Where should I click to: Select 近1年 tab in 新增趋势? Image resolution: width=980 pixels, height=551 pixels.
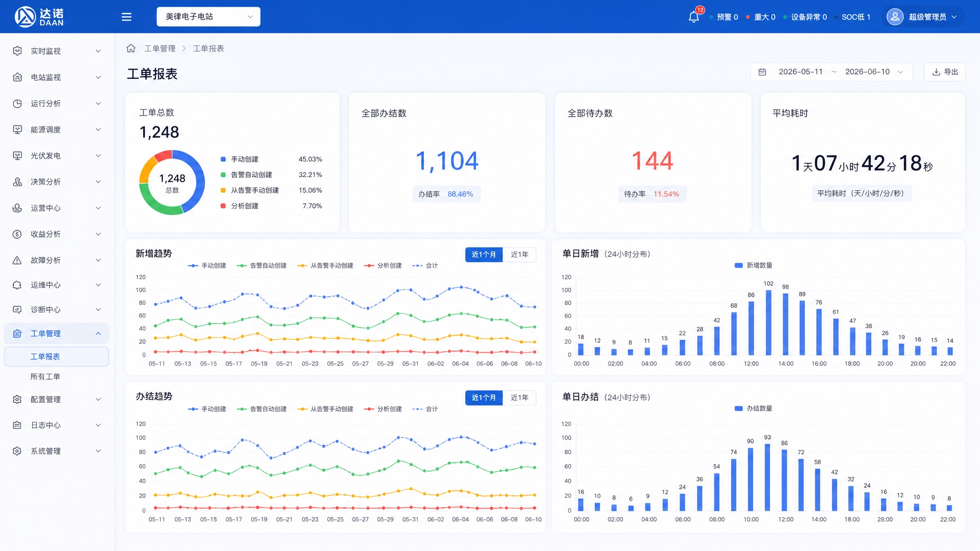(520, 254)
